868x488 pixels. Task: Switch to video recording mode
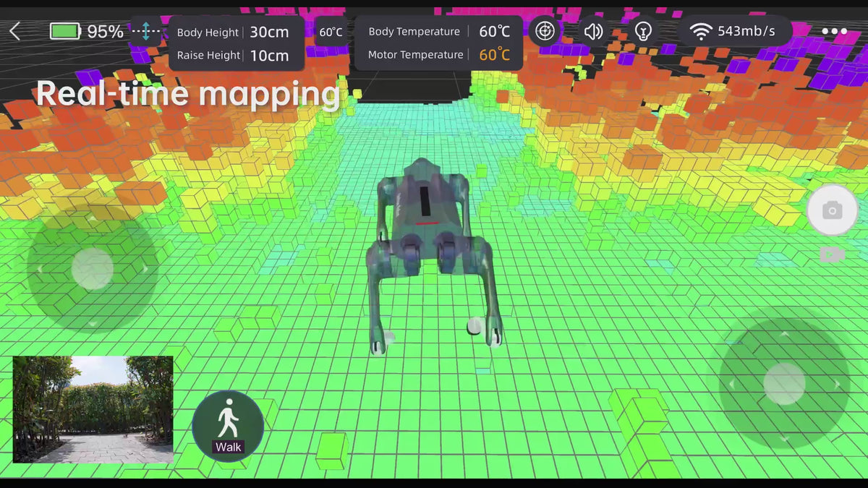[832, 254]
